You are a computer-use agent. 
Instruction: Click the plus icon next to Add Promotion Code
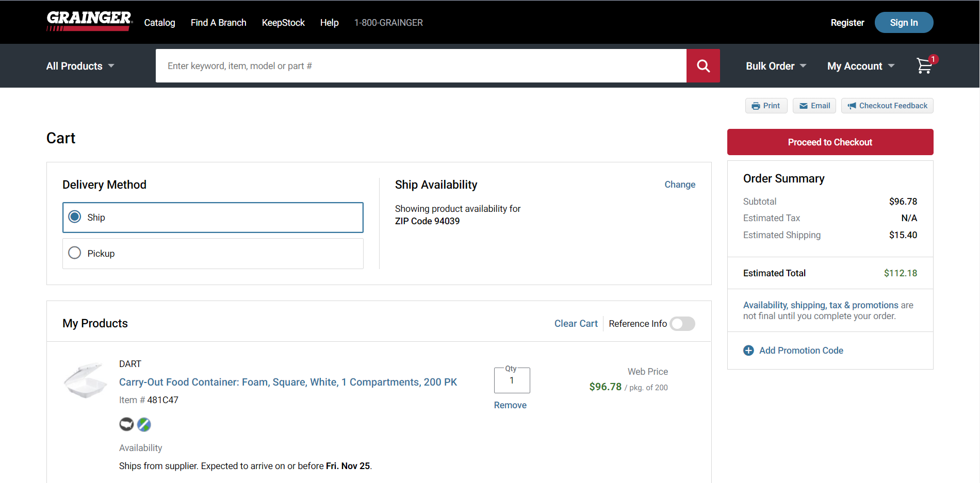pyautogui.click(x=748, y=350)
